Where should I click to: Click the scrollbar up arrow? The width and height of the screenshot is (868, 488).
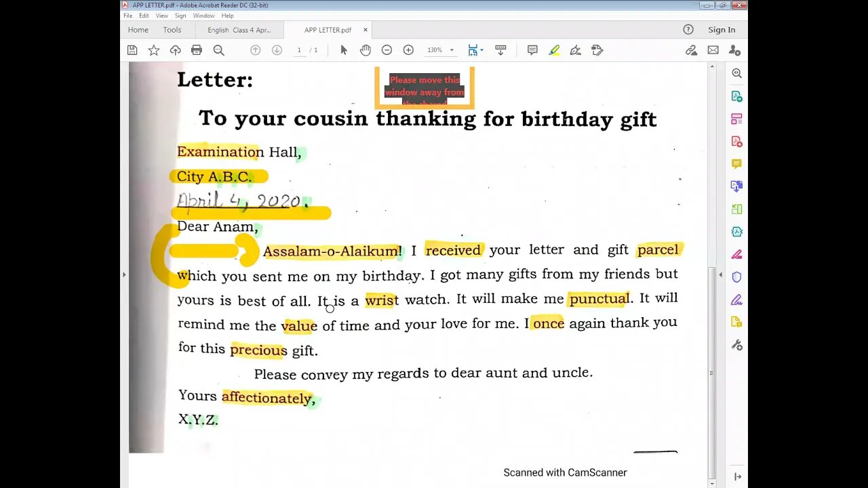(711, 67)
